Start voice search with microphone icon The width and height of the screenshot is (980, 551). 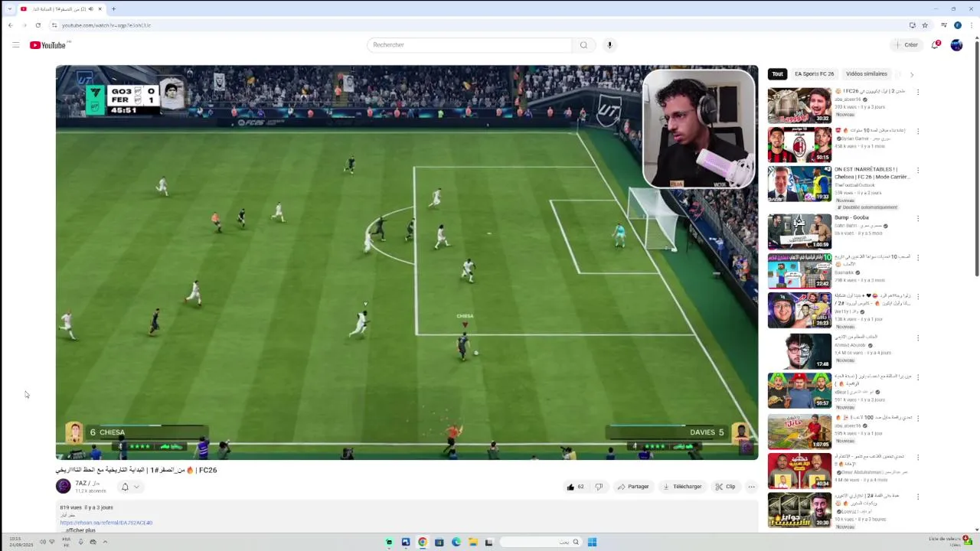tap(609, 45)
